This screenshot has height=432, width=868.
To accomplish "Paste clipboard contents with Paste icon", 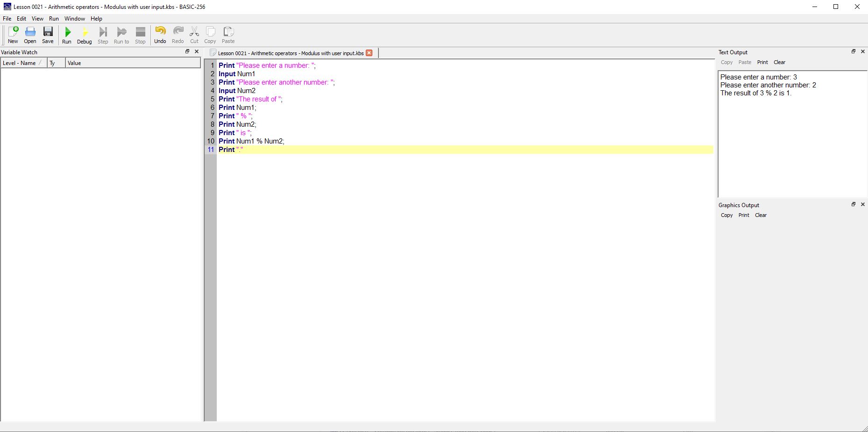I will pos(228,35).
